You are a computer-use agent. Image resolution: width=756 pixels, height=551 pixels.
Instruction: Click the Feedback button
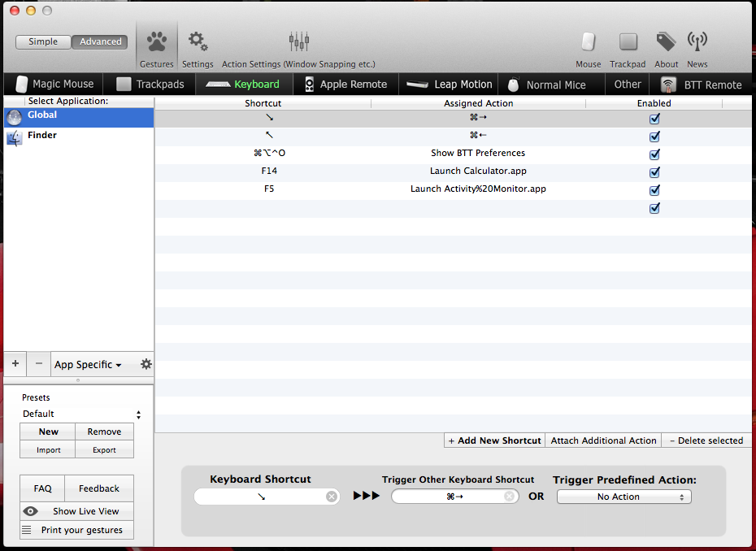coord(99,488)
